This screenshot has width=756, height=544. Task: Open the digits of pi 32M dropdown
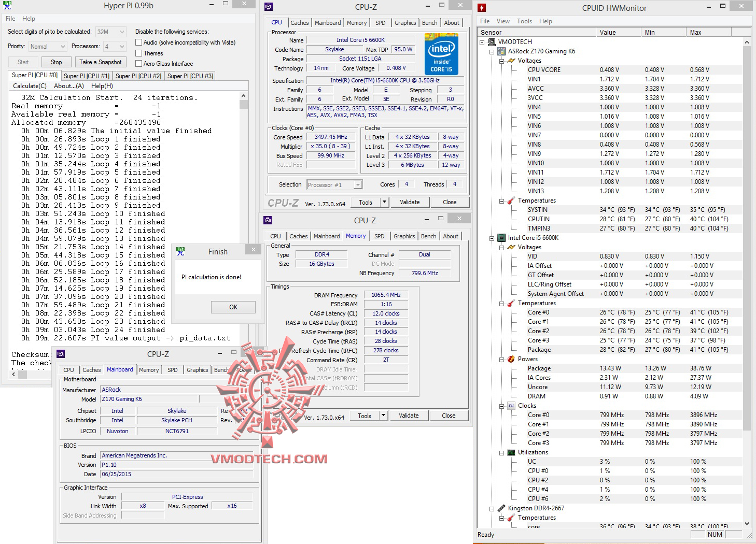[x=110, y=32]
